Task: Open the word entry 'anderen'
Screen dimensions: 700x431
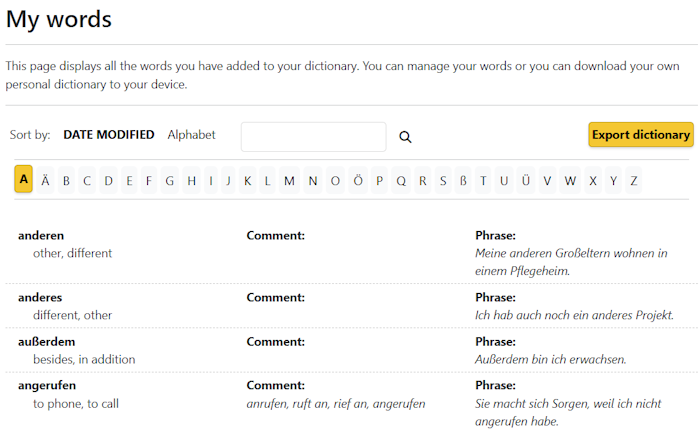Action: (41, 236)
